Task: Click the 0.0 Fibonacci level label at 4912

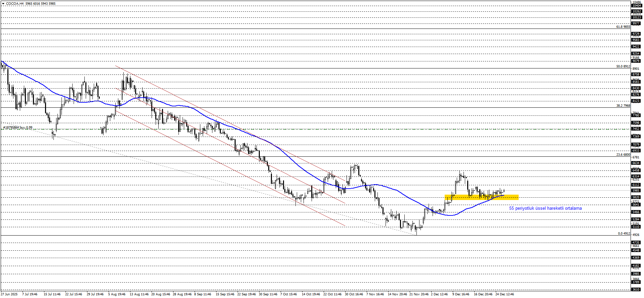Action: [624, 234]
